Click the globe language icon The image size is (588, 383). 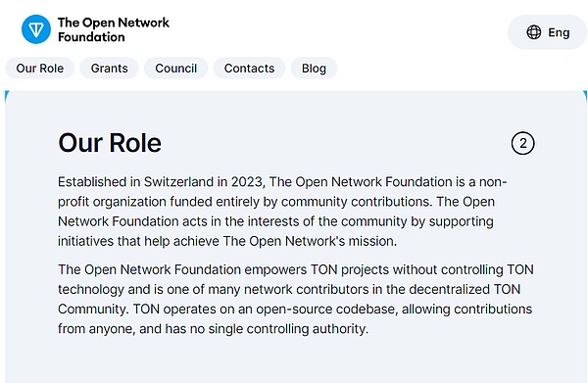click(x=534, y=32)
